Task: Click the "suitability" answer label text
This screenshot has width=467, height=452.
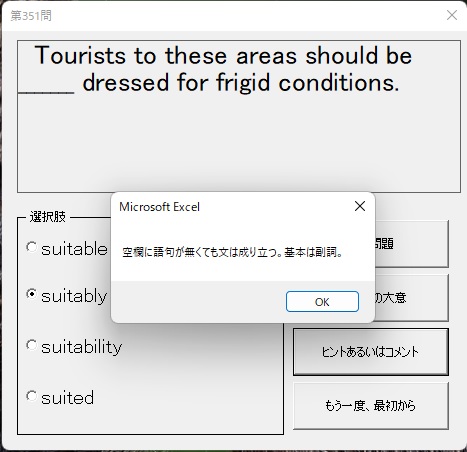Action: pyautogui.click(x=82, y=347)
